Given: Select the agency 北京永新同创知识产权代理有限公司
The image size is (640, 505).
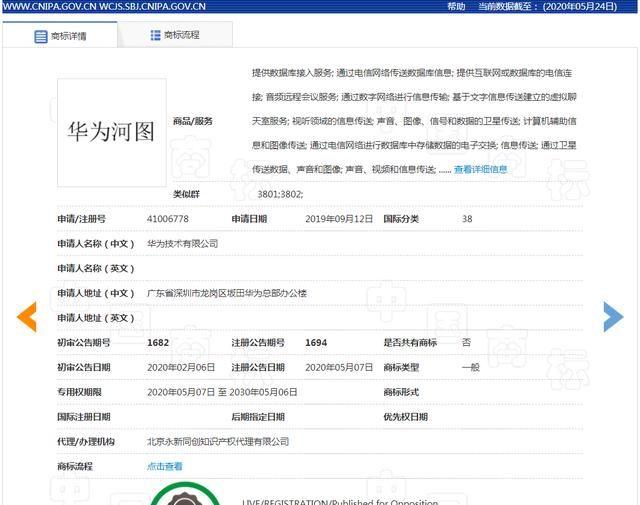Looking at the screenshot, I should tap(218, 441).
